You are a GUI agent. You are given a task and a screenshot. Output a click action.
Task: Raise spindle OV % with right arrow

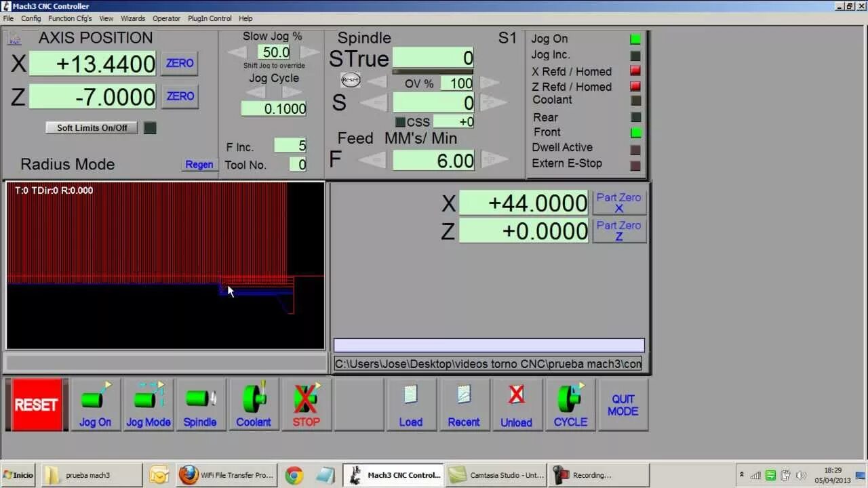click(x=490, y=83)
